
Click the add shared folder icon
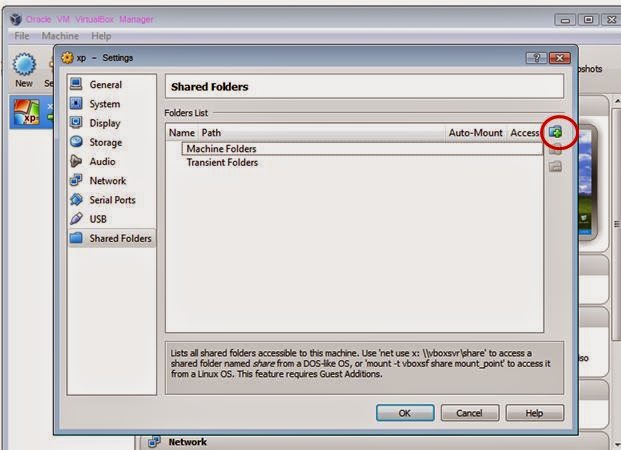[556, 132]
